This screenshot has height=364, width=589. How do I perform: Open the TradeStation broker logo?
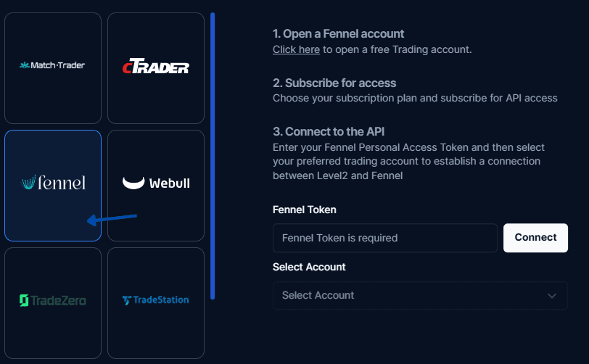coord(156,300)
